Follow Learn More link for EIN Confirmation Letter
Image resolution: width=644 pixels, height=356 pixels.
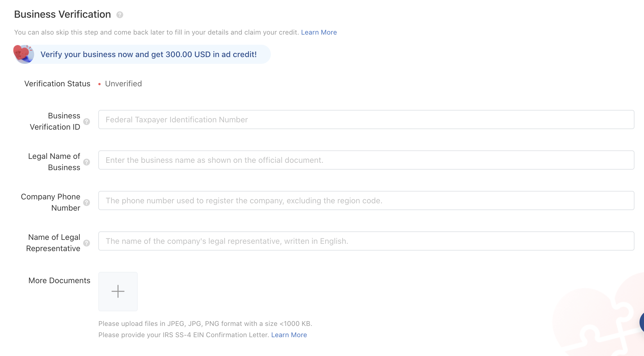click(x=289, y=335)
